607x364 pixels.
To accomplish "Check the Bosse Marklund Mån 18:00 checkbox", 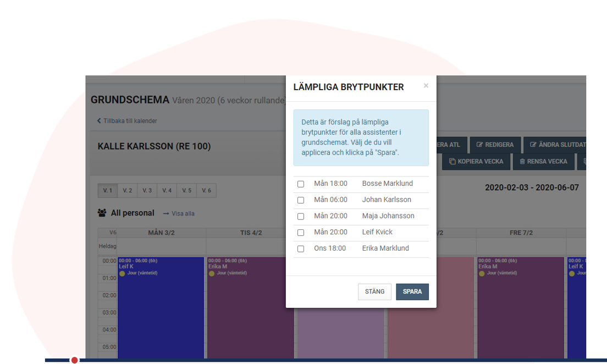I will pos(301,184).
